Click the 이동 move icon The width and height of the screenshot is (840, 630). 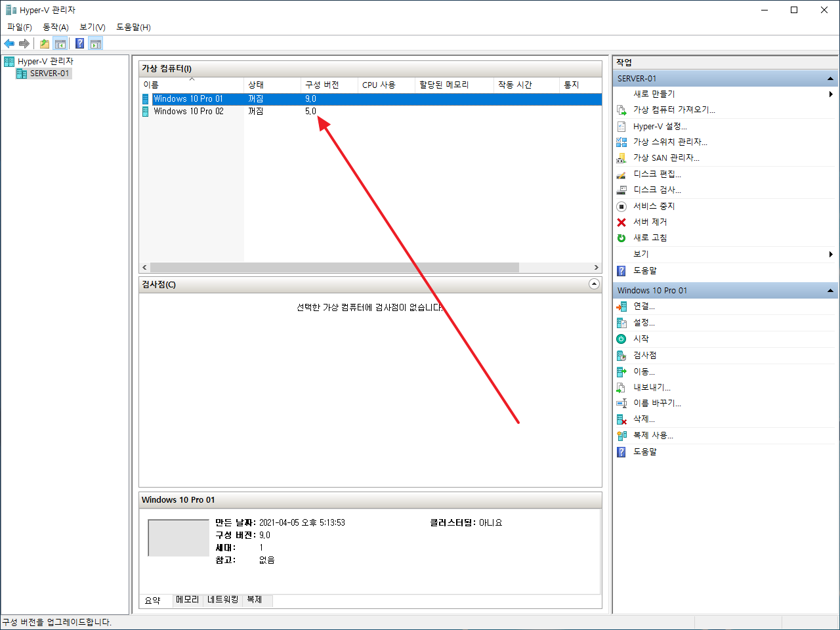(x=621, y=371)
